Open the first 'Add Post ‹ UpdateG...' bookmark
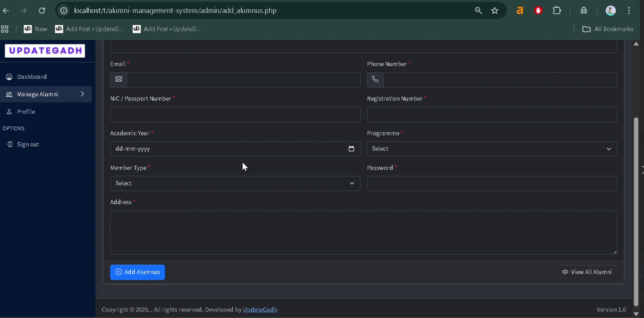Viewport: 644px width, 318px height. click(89, 29)
